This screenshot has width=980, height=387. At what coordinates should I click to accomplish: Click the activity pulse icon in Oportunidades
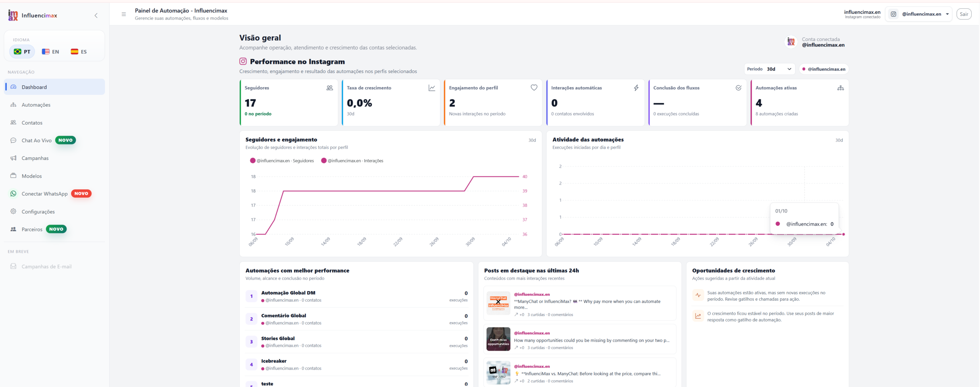pyautogui.click(x=698, y=295)
